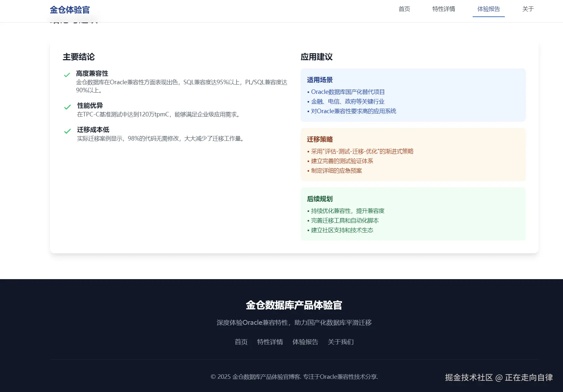Select the 性能优异 conclusion title
This screenshot has height=392, width=563.
[x=90, y=105]
